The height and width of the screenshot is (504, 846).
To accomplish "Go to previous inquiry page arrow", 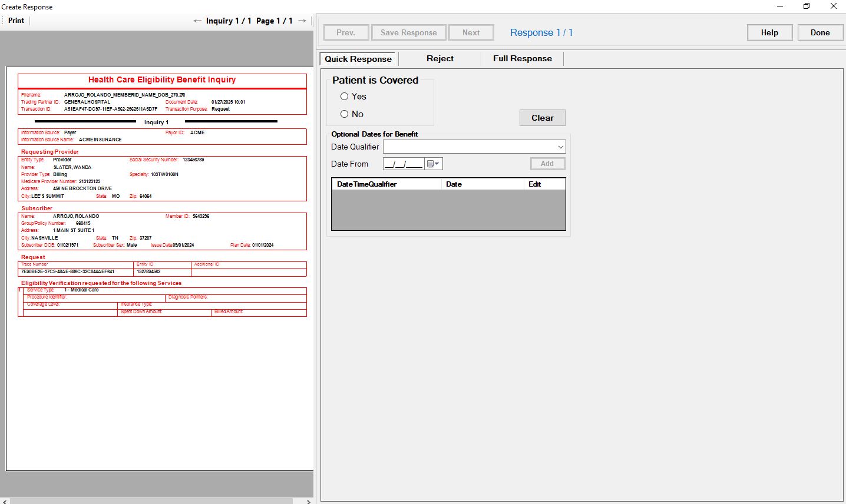I will point(197,21).
